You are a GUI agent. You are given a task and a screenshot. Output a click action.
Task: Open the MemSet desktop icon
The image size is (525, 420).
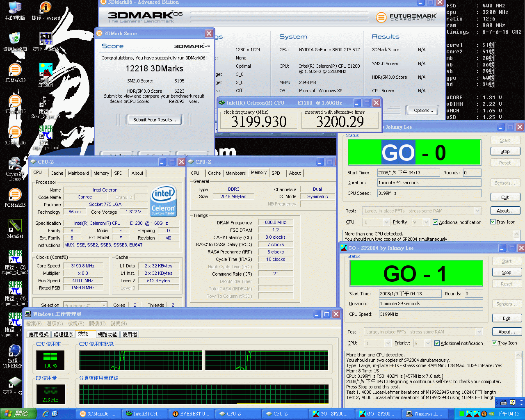point(15,229)
